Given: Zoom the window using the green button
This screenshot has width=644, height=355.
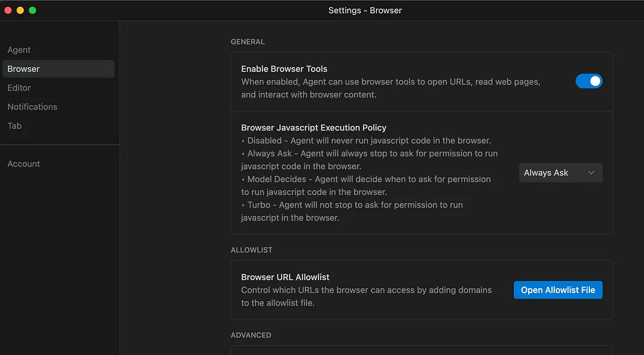Looking at the screenshot, I should coord(31,10).
